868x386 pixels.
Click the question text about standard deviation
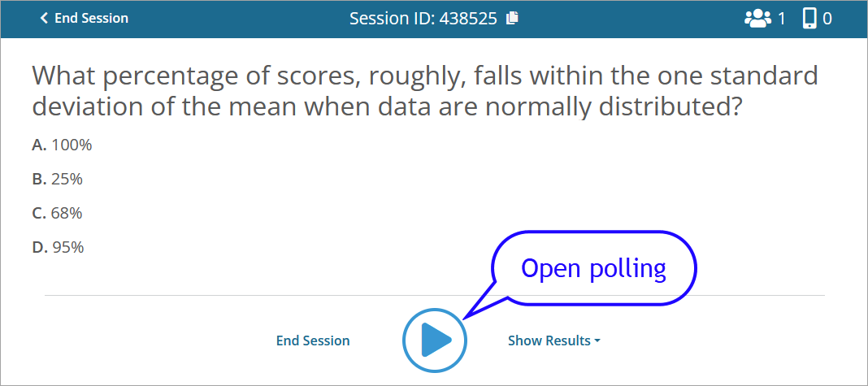click(x=424, y=91)
